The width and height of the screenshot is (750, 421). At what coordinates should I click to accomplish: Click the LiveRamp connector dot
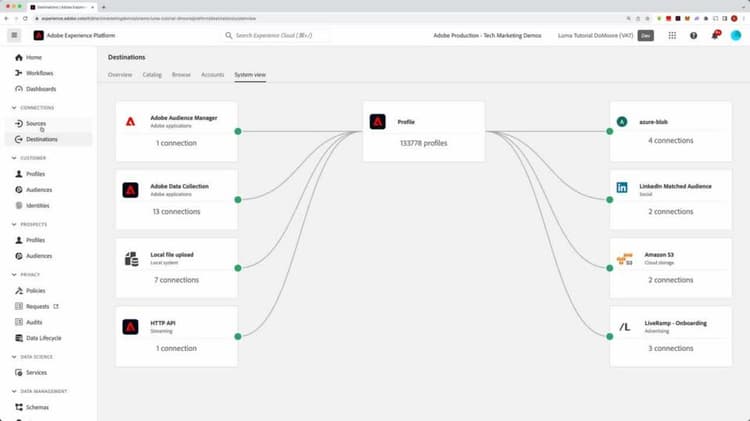pos(609,336)
